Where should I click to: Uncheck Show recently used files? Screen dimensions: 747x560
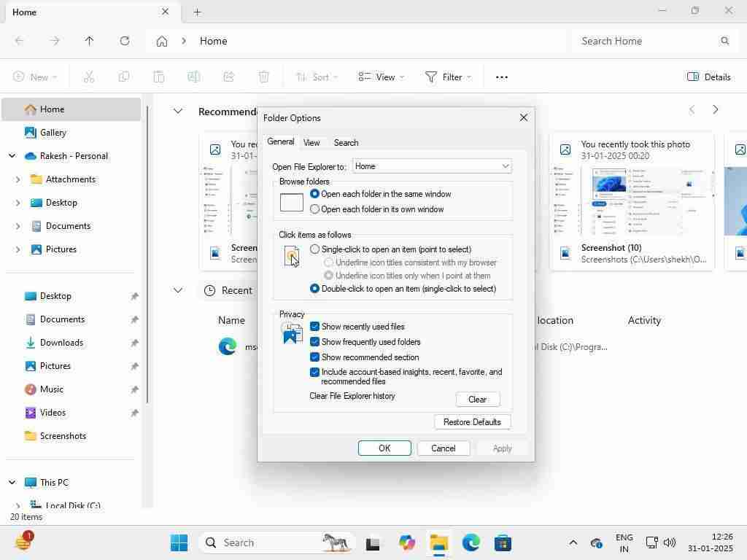click(x=315, y=327)
